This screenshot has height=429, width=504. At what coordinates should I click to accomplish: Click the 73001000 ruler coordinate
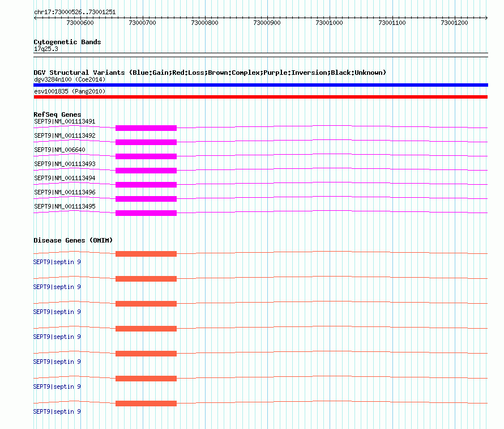[x=330, y=23]
